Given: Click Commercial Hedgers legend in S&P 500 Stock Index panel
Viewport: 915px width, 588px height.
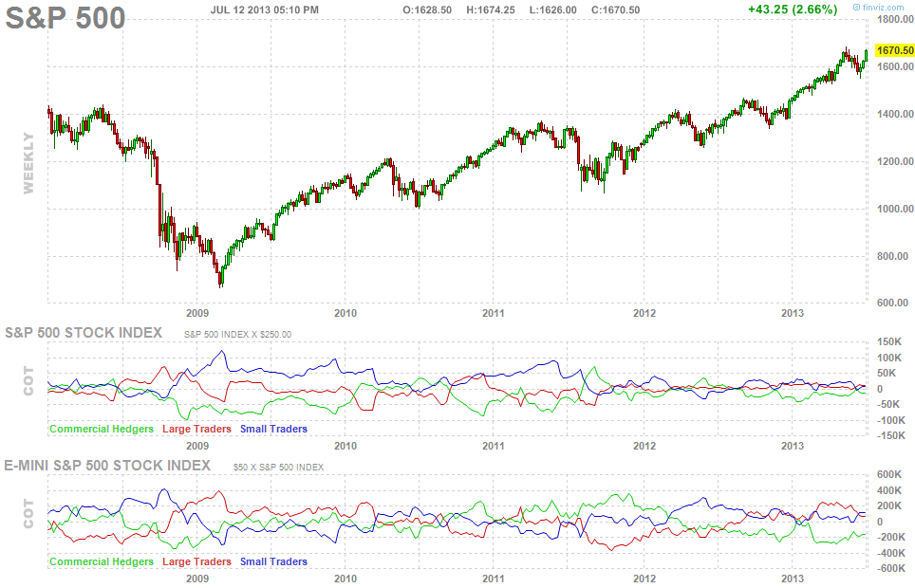Looking at the screenshot, I should pos(101,429).
